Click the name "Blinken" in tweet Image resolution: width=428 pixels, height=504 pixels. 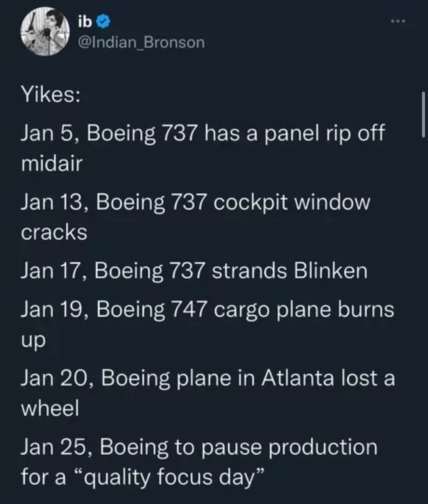(x=330, y=270)
